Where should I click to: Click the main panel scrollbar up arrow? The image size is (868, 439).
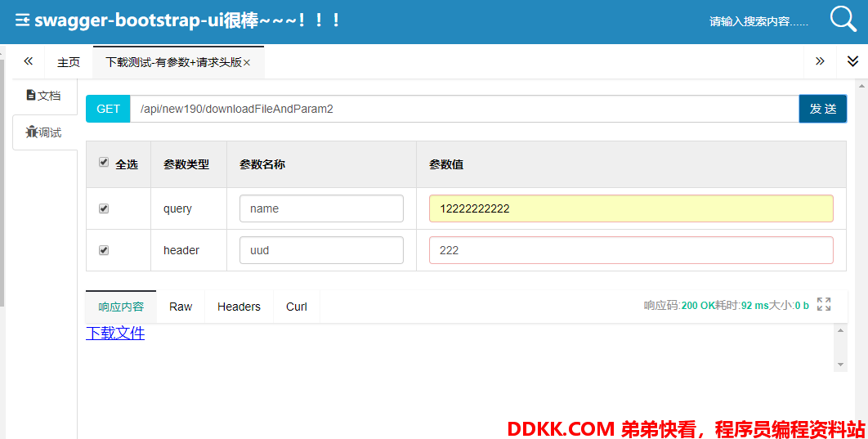click(x=861, y=86)
